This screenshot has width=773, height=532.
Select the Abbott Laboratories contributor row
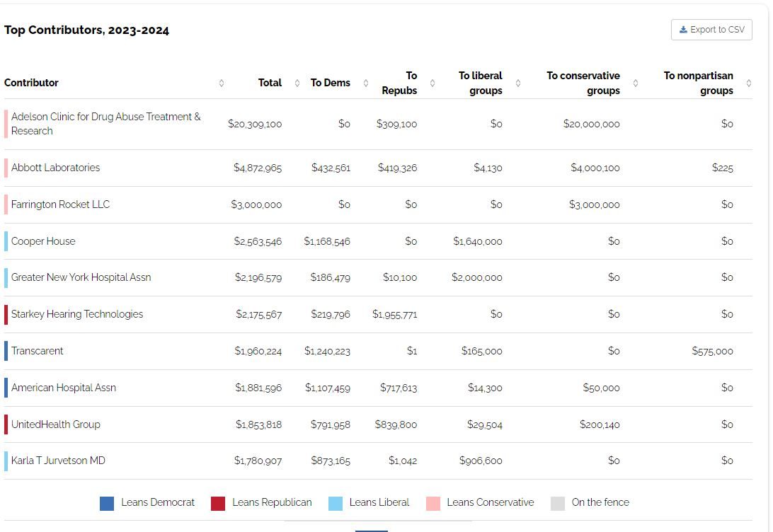(x=55, y=168)
